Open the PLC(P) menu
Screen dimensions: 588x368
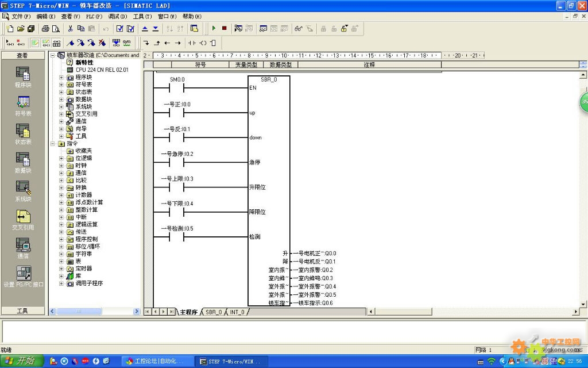click(x=94, y=17)
